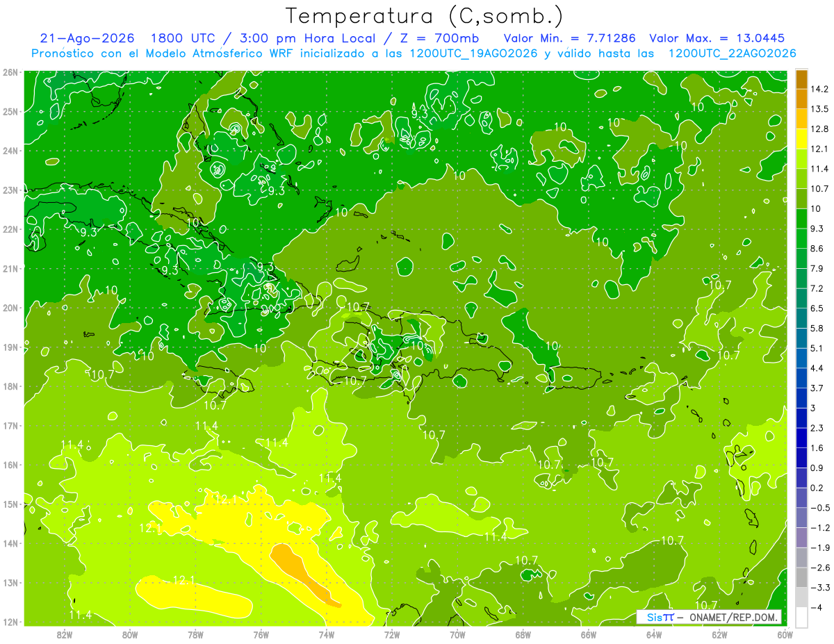Click the legend value "-0.5"
Image resolution: width=834 pixels, height=644 pixels.
click(819, 508)
